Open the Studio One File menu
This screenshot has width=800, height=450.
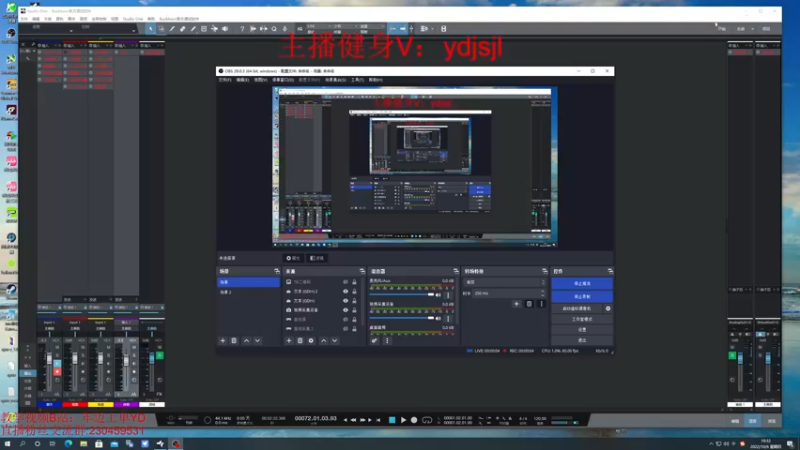tap(24, 19)
